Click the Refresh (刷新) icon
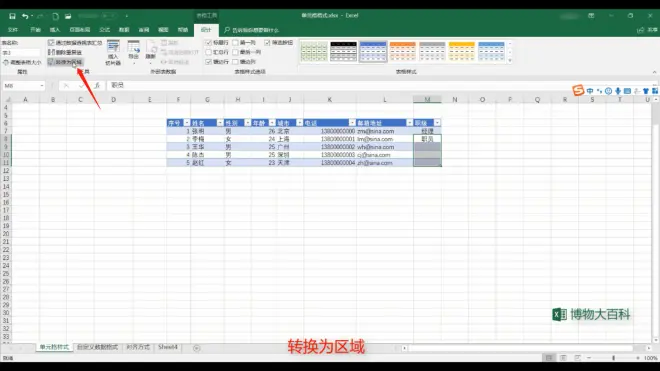This screenshot has height=371, width=660. tap(151, 52)
